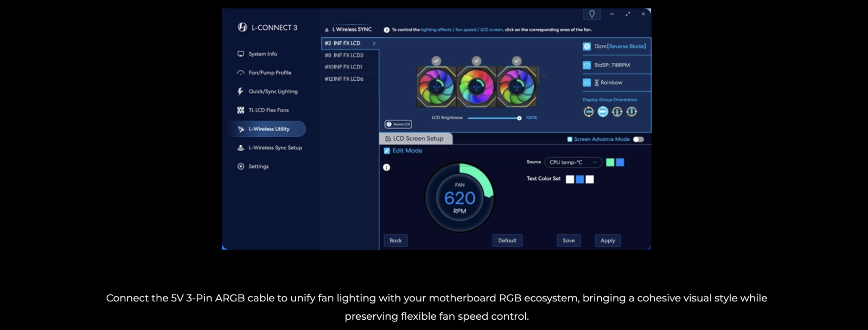The width and height of the screenshot is (868, 330).
Task: Click the arrow icon before the control hint
Action: (x=387, y=30)
